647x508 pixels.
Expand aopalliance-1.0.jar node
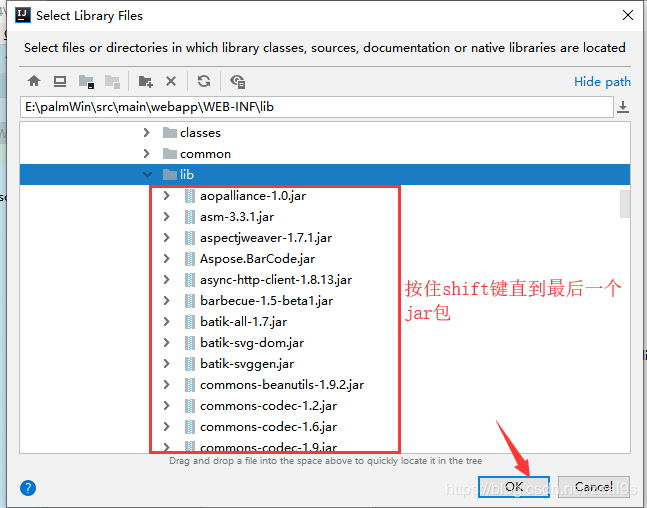point(166,196)
